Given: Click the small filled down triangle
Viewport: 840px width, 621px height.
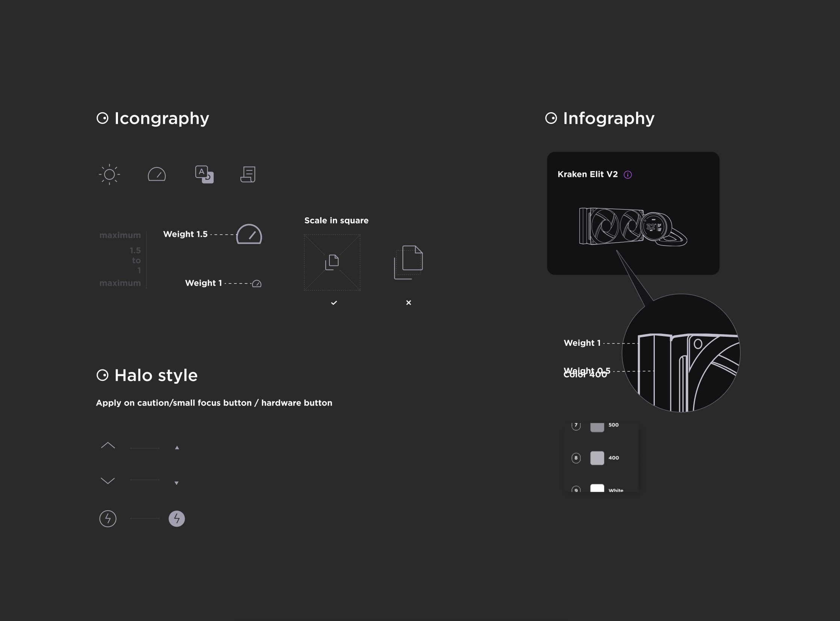Looking at the screenshot, I should [x=177, y=483].
